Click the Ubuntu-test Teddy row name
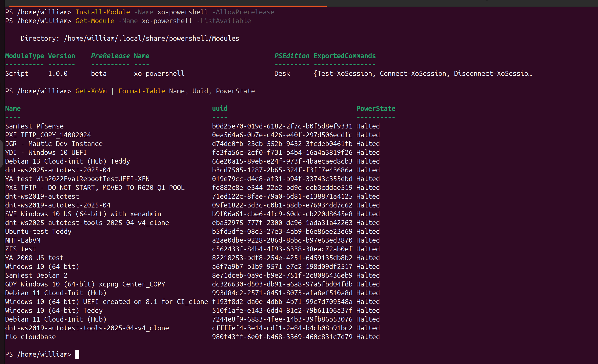The width and height of the screenshot is (598, 364). point(38,231)
